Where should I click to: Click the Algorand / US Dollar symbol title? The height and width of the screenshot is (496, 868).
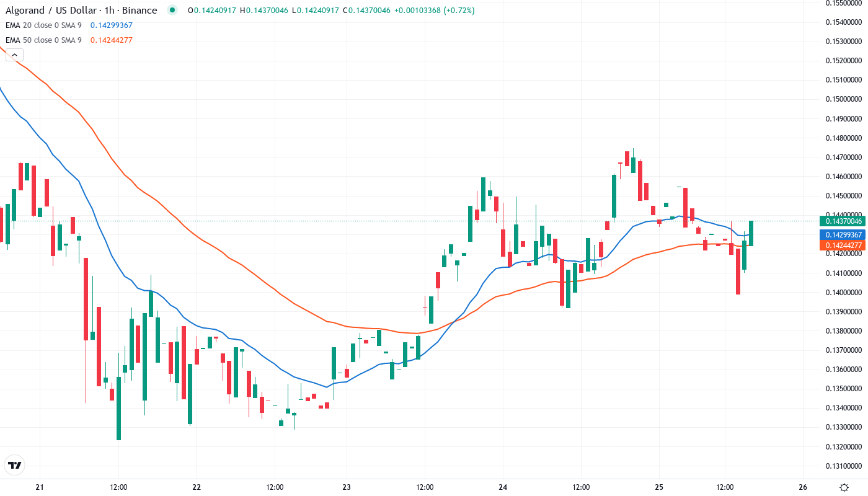pyautogui.click(x=81, y=11)
